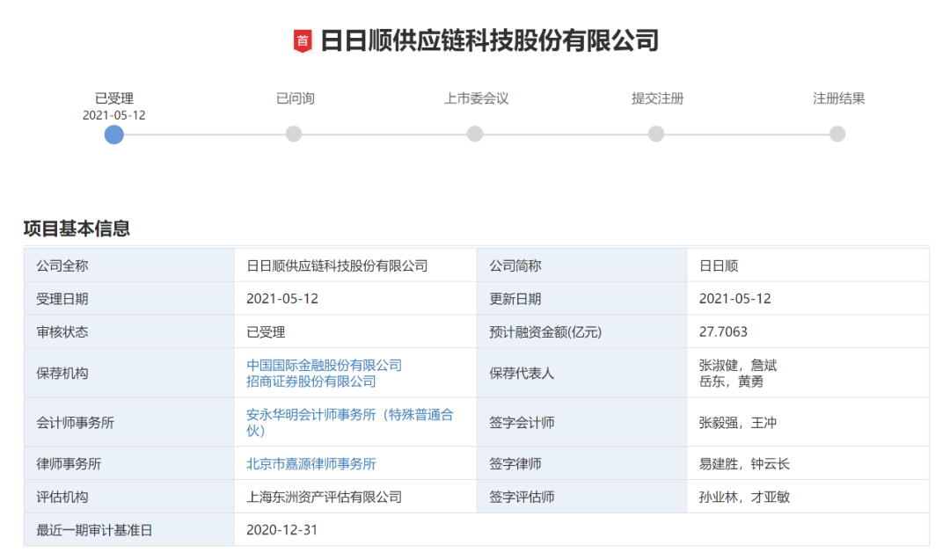Click the 受理日期 label cell
The width and height of the screenshot is (950, 560).
[x=129, y=299]
